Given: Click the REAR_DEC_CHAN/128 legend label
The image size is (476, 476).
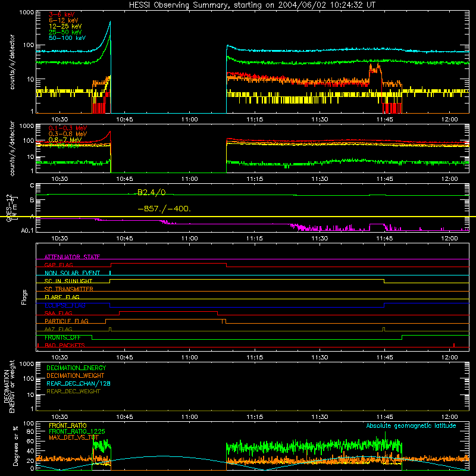Looking at the screenshot, I should (79, 383).
